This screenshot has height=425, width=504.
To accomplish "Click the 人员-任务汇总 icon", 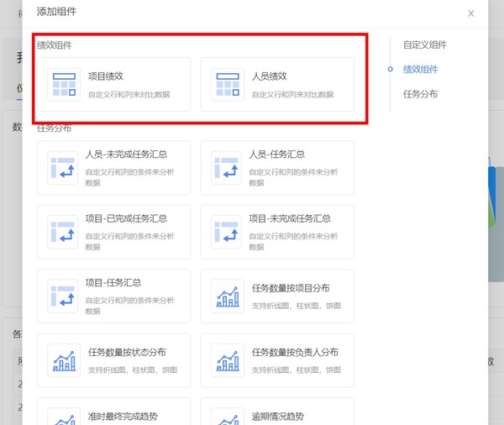I will [227, 167].
